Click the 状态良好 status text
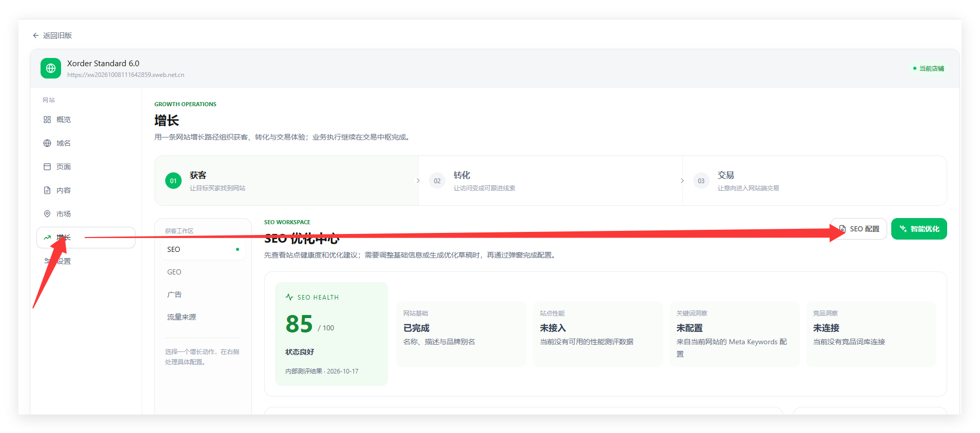Screen dimensions: 980x433 [300, 352]
